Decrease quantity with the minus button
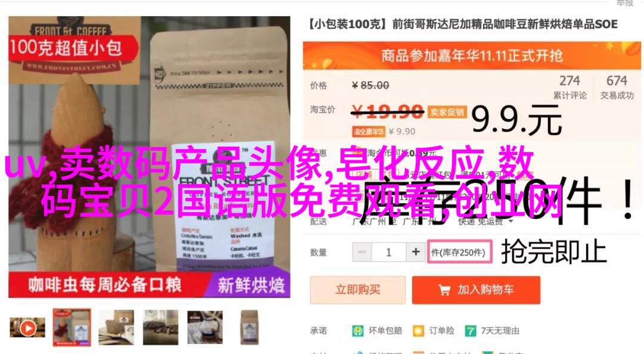 click(x=362, y=251)
